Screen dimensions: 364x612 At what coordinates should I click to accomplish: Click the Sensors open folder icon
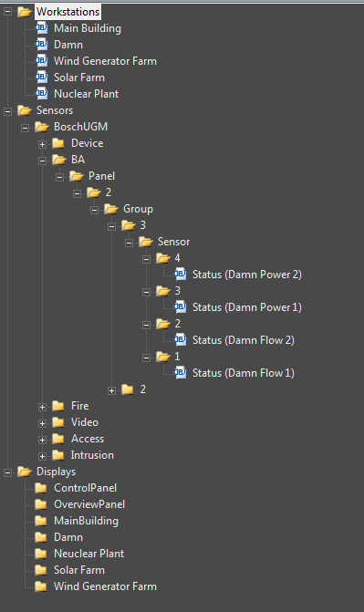coord(25,110)
